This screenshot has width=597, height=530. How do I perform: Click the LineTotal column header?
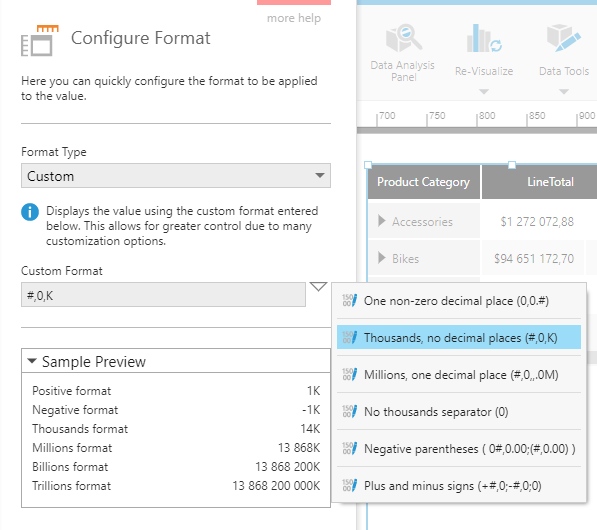550,182
